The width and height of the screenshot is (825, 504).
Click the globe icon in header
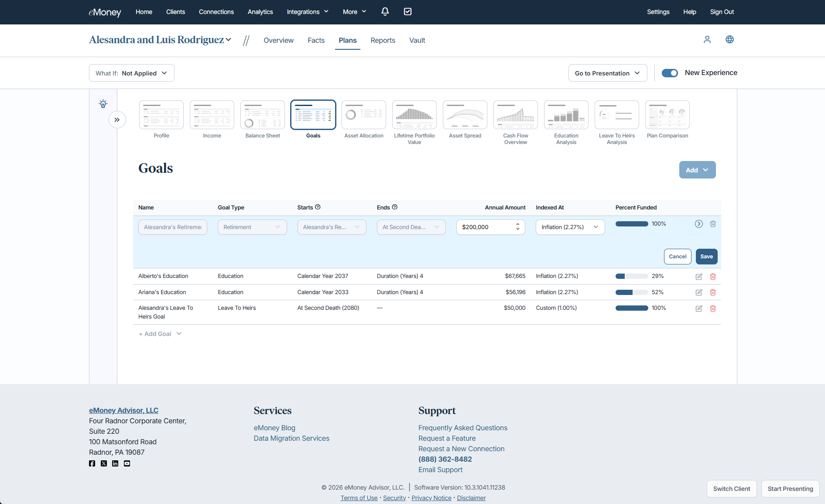[x=729, y=40]
